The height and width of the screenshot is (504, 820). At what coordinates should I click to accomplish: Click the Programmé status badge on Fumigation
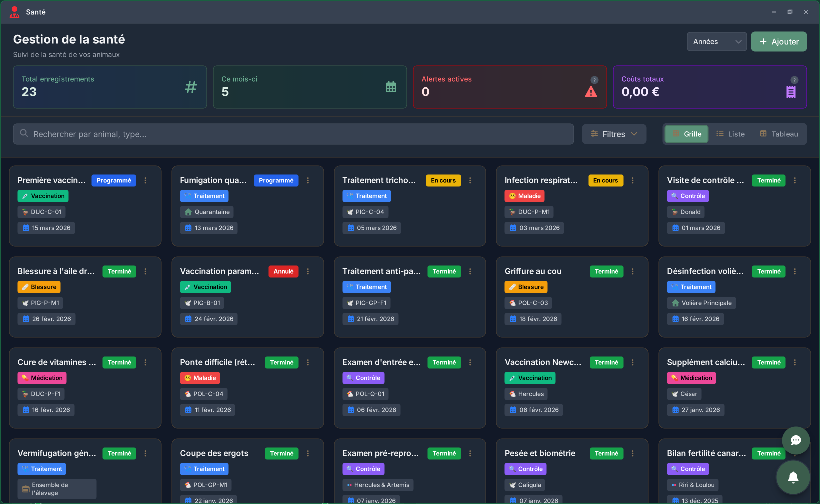(x=276, y=180)
